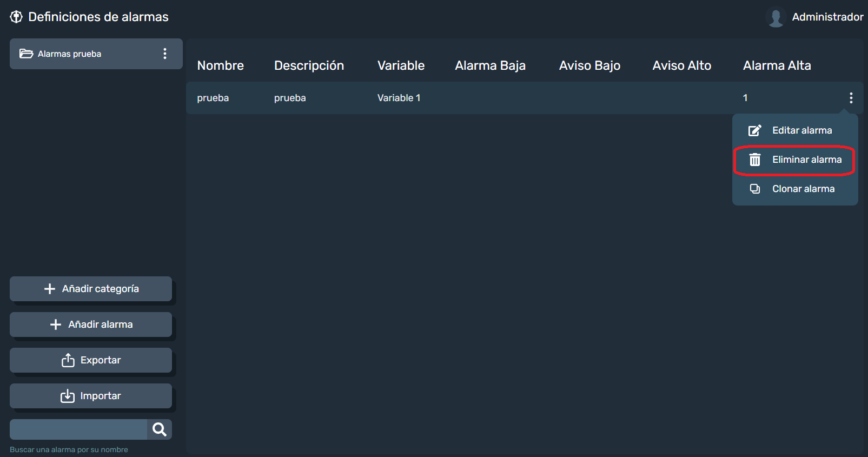Click the Nombre column header
Viewport: 868px width, 457px height.
(x=220, y=65)
